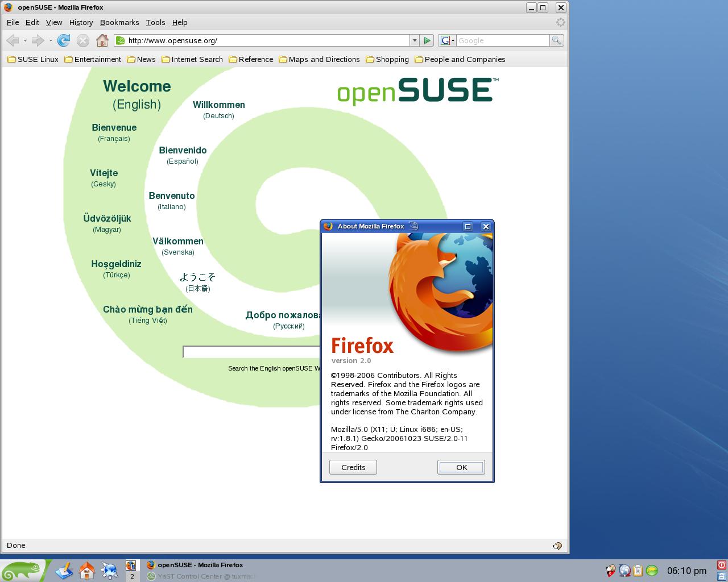This screenshot has height=582, width=728.
Task: Expand the address bar URL history dropdown
Action: click(x=415, y=40)
